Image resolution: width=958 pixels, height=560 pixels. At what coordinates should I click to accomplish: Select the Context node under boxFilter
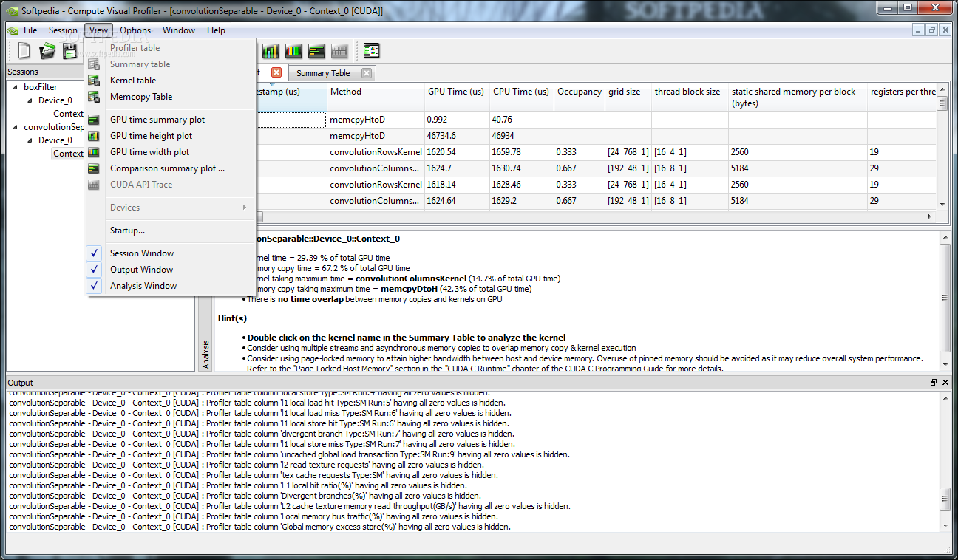(x=68, y=114)
